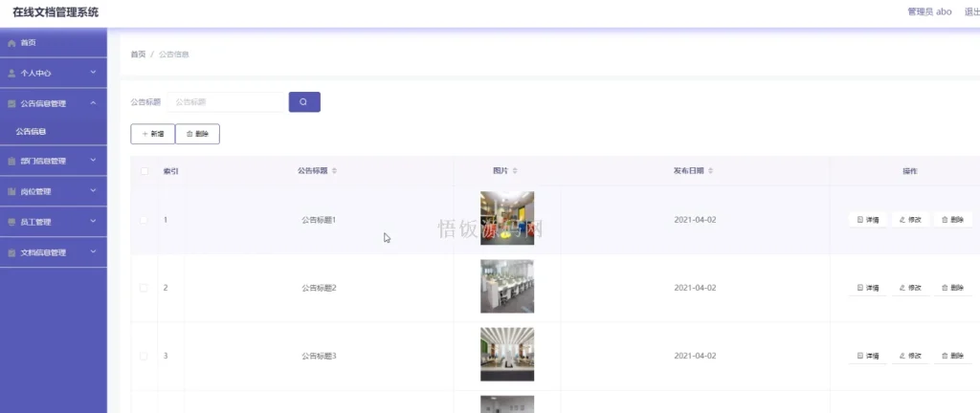Select the header select-all checkbox
The width and height of the screenshot is (980, 413).
pos(145,171)
